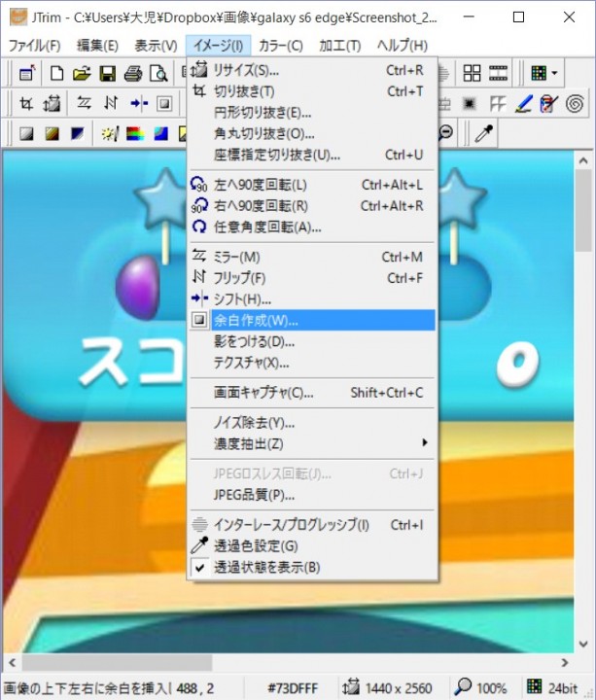Viewport: 596px width, 700px height.
Task: Select 角丸切り抜き(O)... menu entry
Action: (312, 133)
